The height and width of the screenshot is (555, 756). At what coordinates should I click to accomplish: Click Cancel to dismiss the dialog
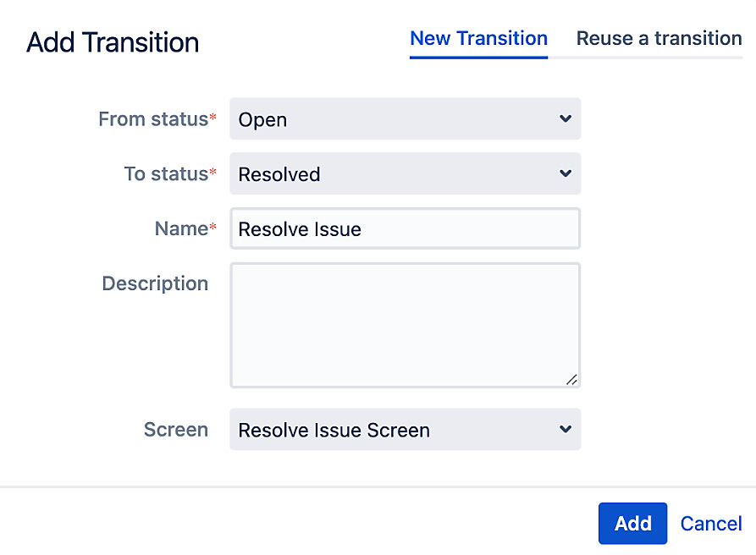pos(710,523)
